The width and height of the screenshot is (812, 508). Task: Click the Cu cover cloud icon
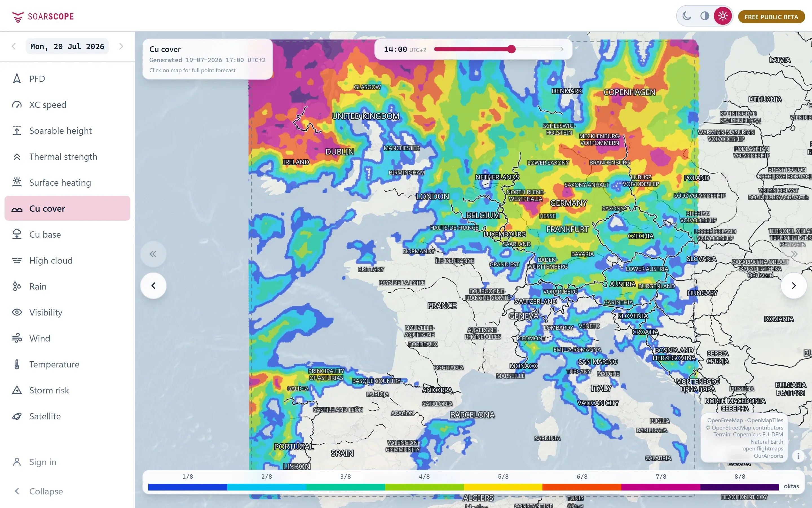pyautogui.click(x=17, y=209)
